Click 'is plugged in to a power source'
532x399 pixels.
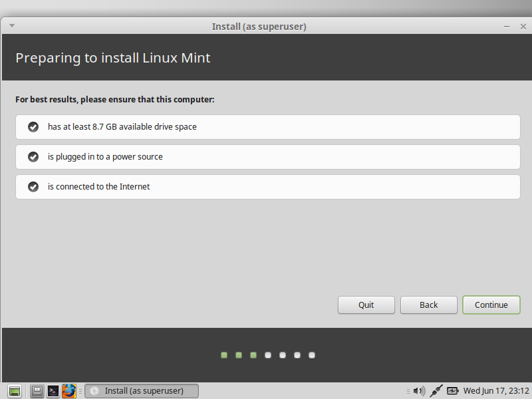click(x=105, y=157)
